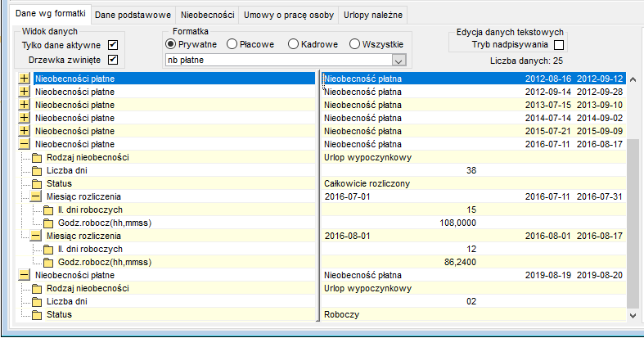
Task: Select the highlighted Nieobecności płatne tree row
Action: [174, 79]
